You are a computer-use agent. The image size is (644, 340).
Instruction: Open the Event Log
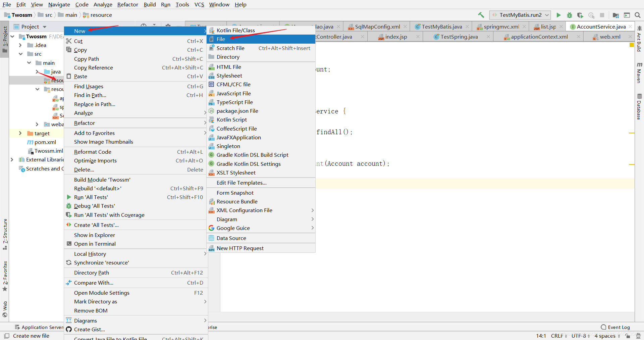pyautogui.click(x=615, y=327)
